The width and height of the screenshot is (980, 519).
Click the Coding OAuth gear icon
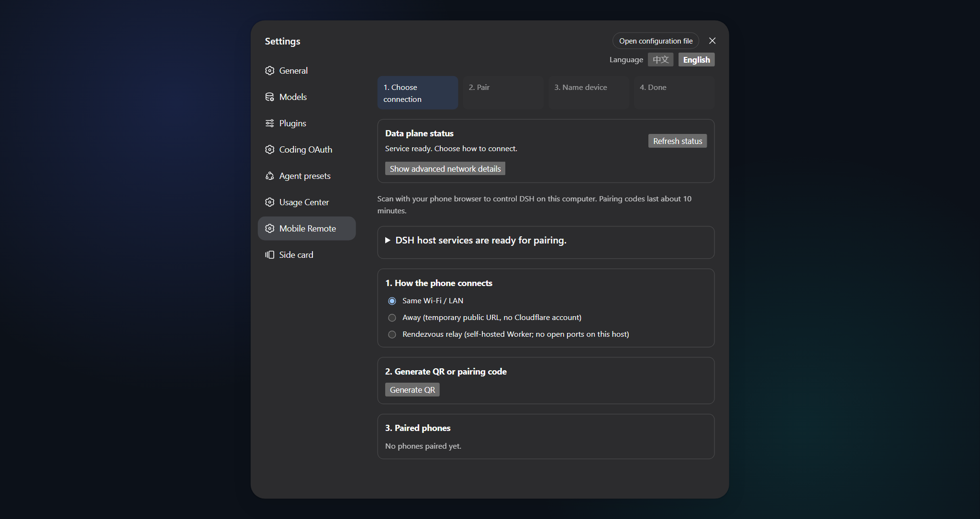pos(270,150)
